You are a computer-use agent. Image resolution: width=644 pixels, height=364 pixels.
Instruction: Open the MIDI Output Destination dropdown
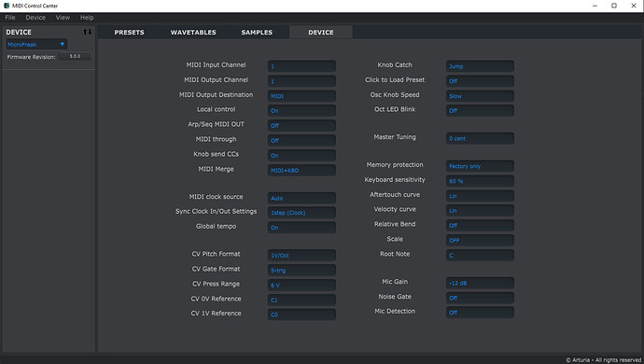point(301,96)
